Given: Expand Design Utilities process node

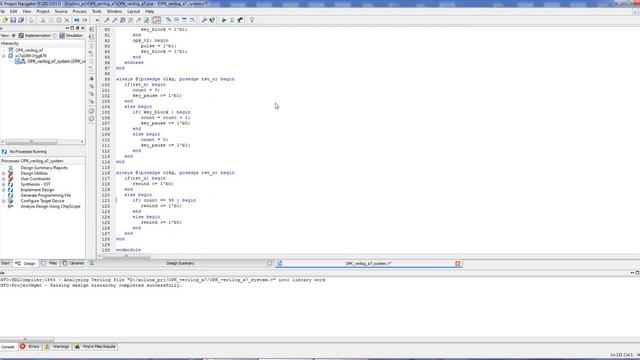Looking at the screenshot, I should pos(4,173).
